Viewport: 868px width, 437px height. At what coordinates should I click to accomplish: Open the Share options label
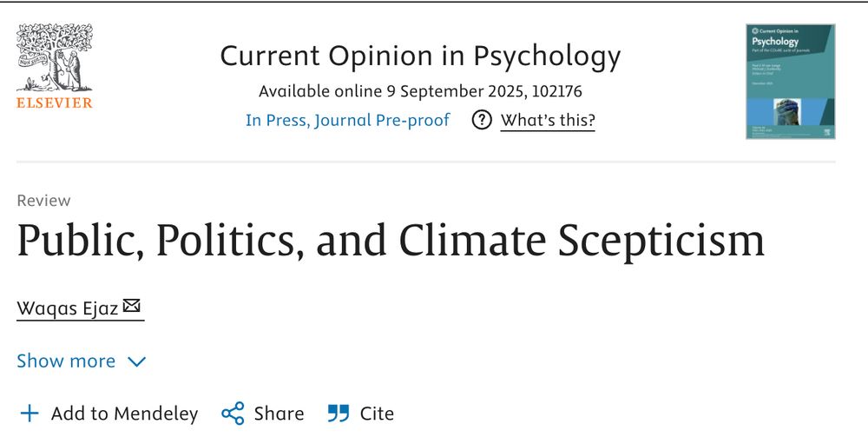pyautogui.click(x=279, y=414)
